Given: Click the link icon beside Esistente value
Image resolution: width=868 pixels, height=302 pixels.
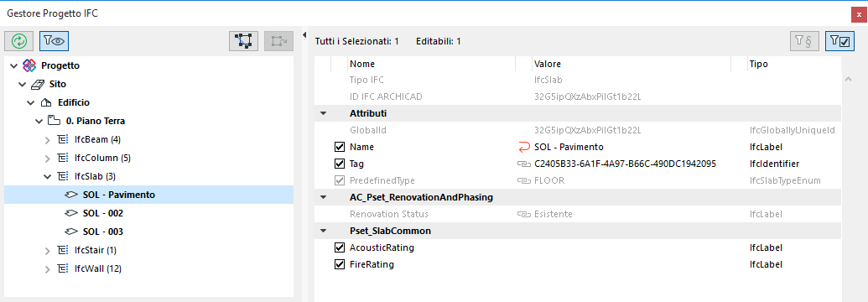Looking at the screenshot, I should 523,214.
